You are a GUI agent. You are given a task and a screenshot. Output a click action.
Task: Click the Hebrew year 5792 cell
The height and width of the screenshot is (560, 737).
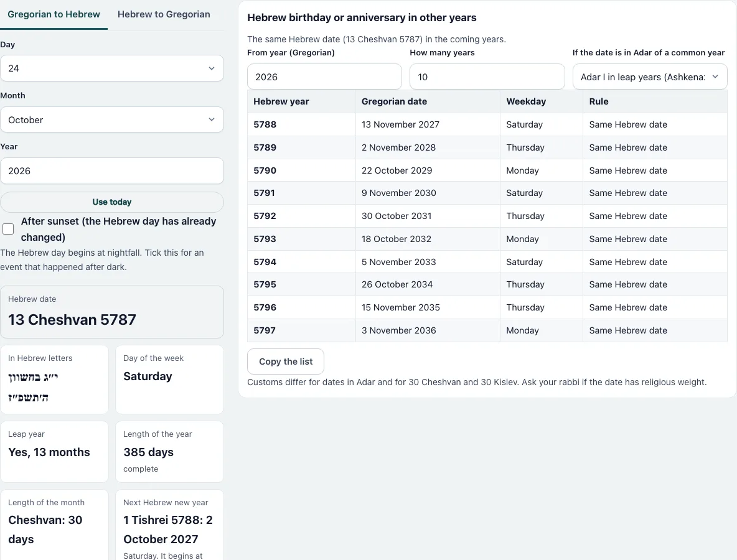301,216
